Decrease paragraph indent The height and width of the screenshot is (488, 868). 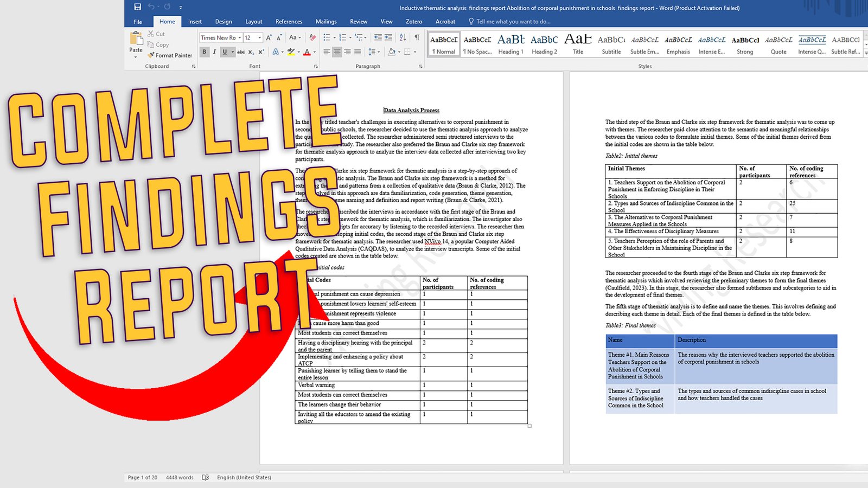[378, 37]
